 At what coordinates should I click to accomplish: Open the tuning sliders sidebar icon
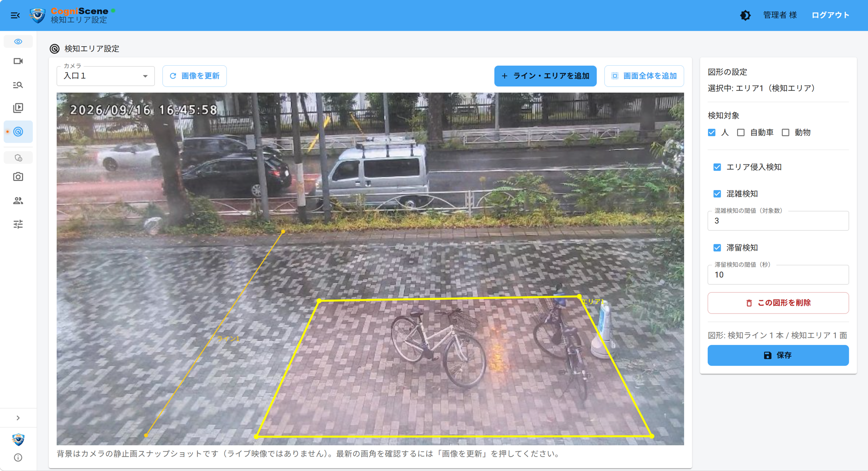point(18,224)
